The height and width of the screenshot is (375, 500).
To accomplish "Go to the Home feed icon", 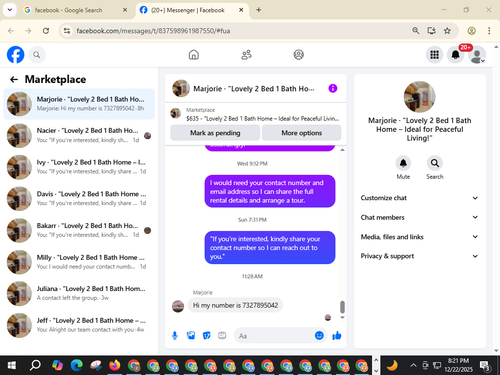I will (194, 55).
